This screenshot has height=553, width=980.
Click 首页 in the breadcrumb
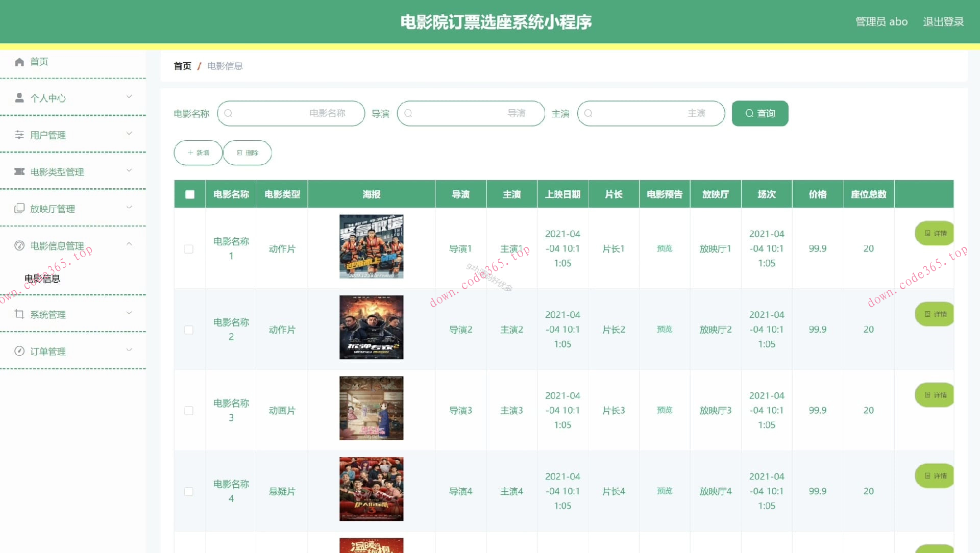(182, 66)
